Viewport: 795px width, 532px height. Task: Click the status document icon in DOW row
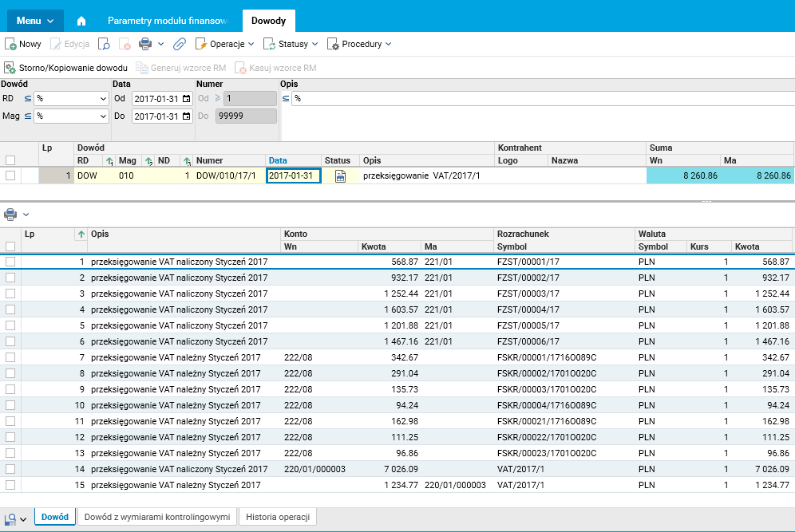click(341, 176)
